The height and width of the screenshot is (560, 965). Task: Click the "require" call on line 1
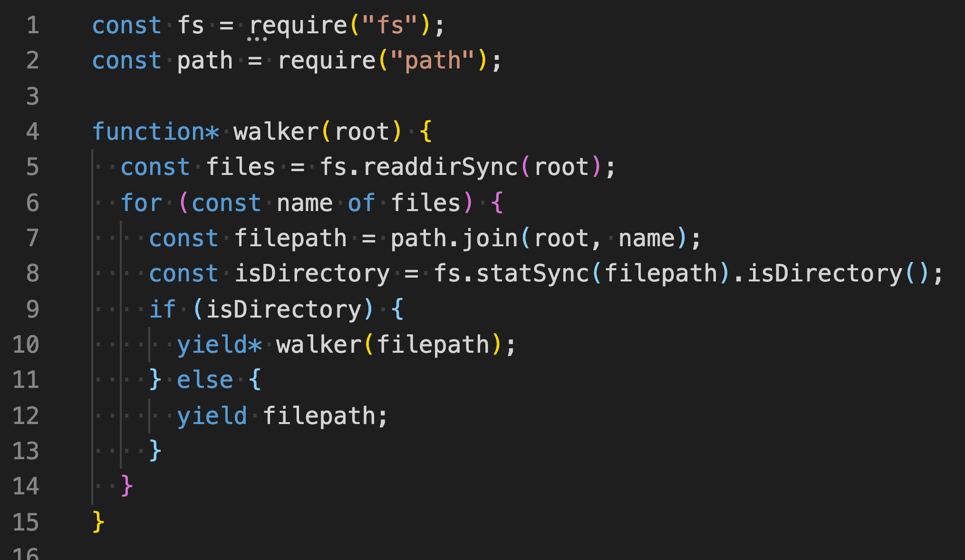(x=298, y=25)
